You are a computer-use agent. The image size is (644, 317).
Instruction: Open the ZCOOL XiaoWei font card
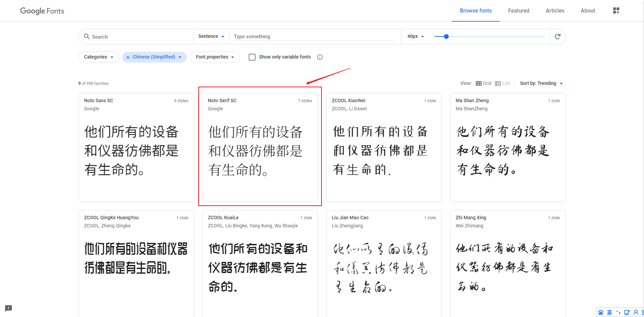tap(384, 148)
